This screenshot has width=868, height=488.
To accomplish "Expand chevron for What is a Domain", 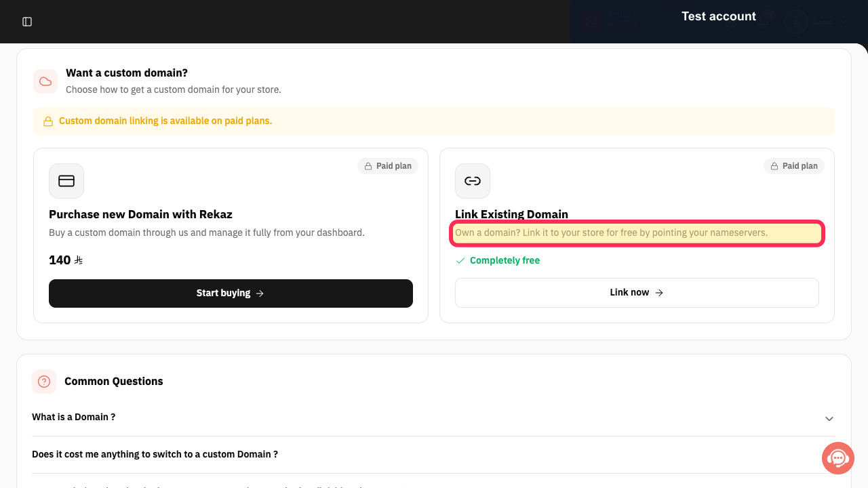I will point(829,419).
